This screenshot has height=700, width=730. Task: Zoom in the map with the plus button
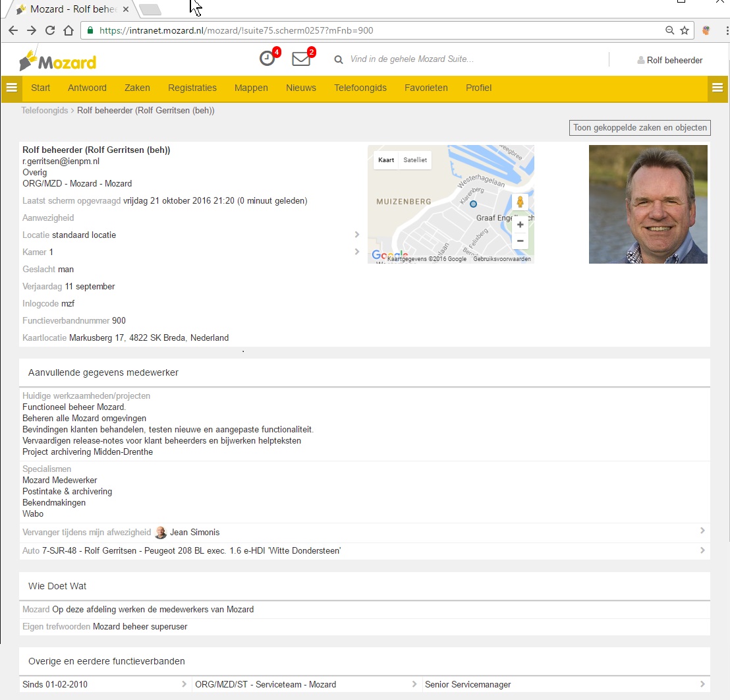520,225
